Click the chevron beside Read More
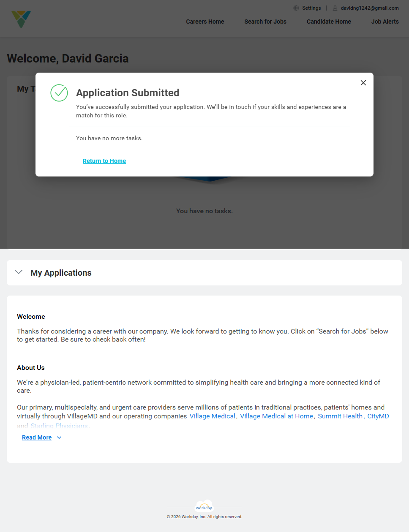The width and height of the screenshot is (409, 532). coord(59,438)
